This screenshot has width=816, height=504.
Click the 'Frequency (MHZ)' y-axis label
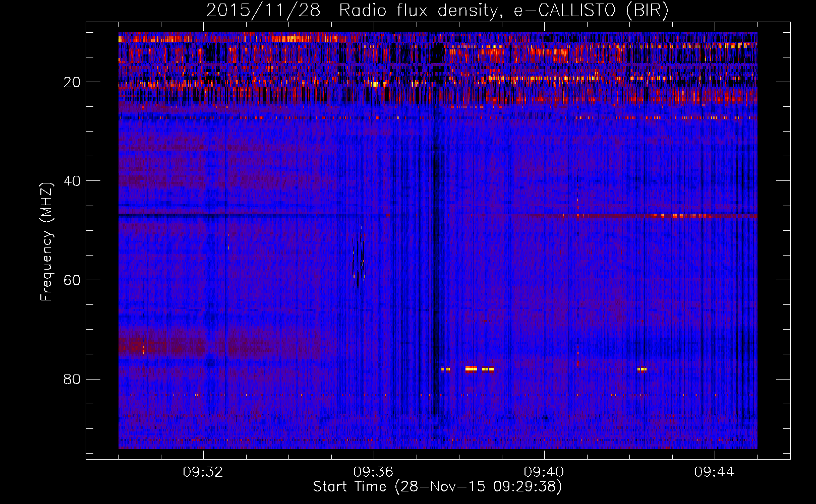tap(46, 242)
